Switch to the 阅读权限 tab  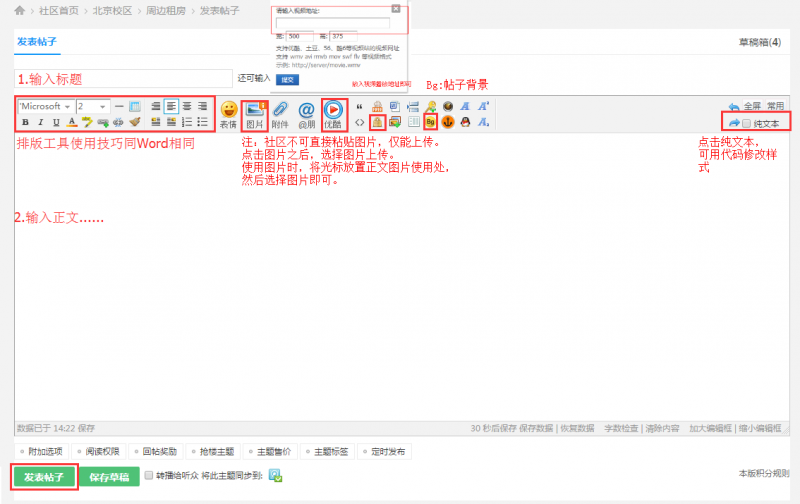pos(105,451)
